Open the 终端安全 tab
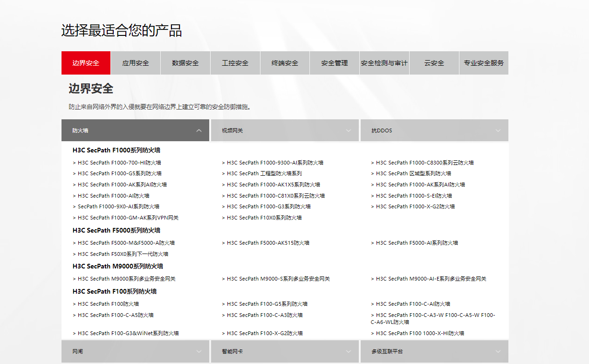 click(285, 63)
